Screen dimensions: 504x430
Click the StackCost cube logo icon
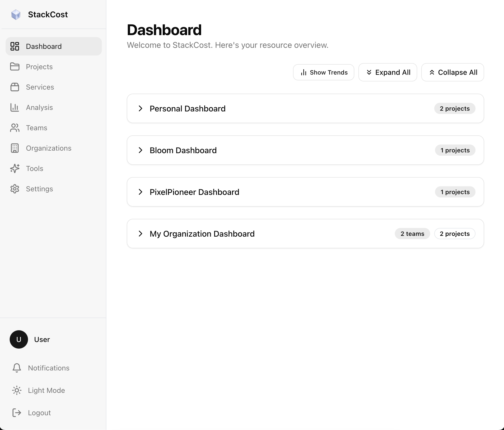(x=16, y=15)
